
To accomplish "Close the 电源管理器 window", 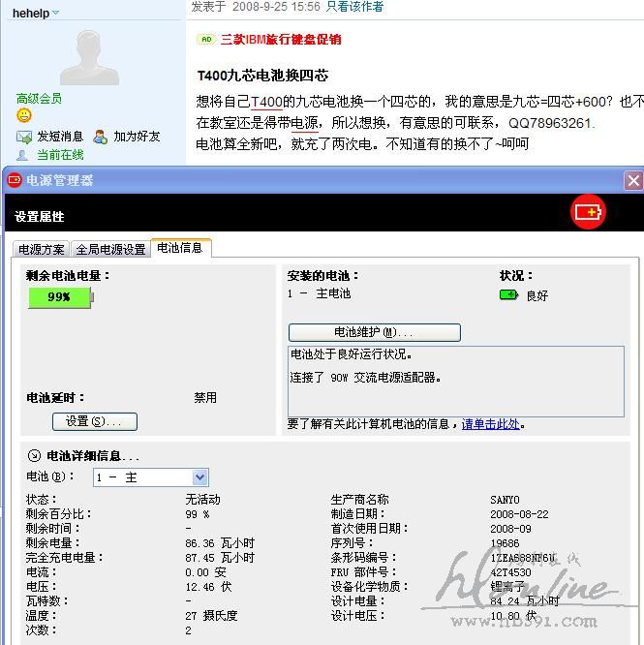I will coord(633,180).
